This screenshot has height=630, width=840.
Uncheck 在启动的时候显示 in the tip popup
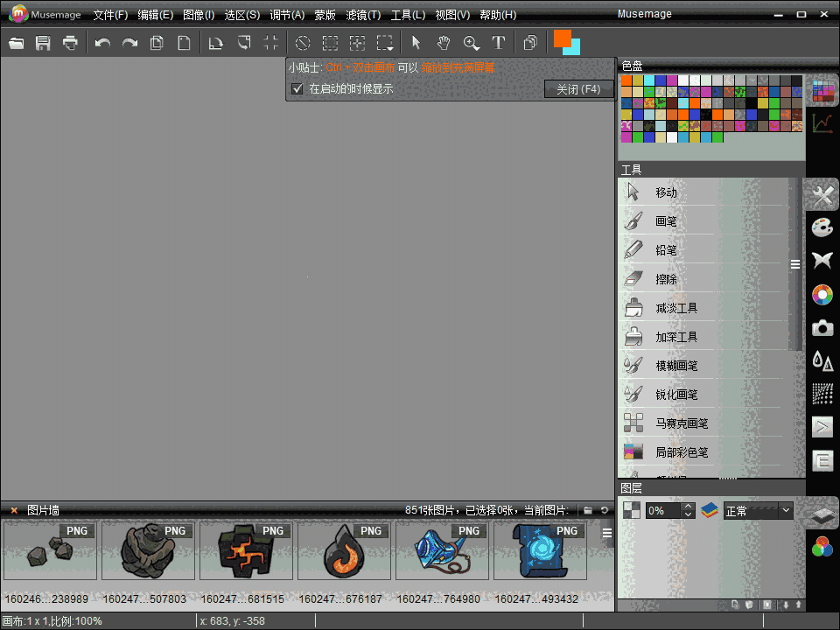[x=297, y=88]
